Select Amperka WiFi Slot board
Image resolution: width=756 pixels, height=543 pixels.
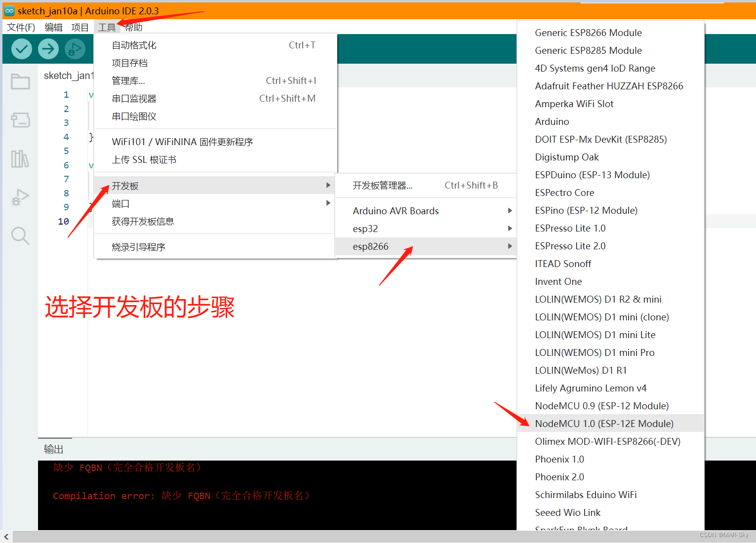610,104
